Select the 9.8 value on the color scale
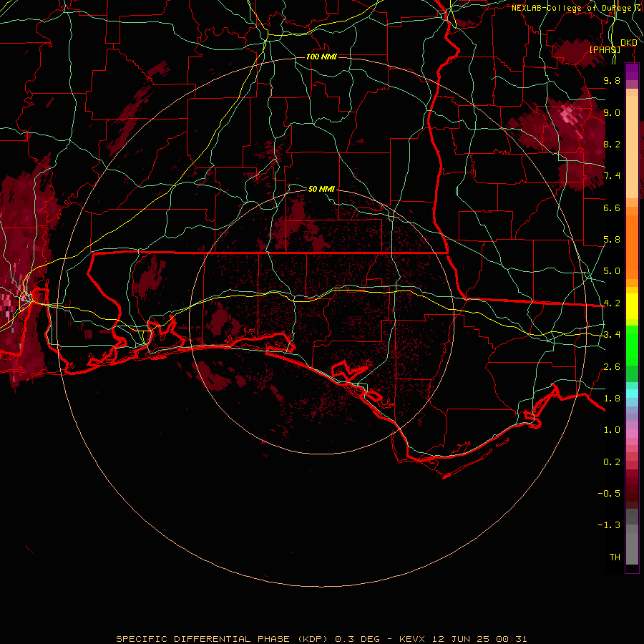 click(x=612, y=80)
